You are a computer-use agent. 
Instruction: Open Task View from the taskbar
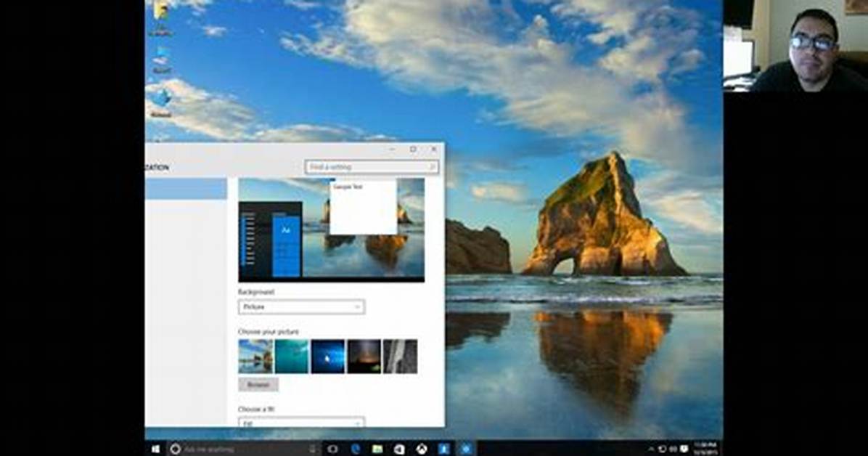tap(332, 449)
